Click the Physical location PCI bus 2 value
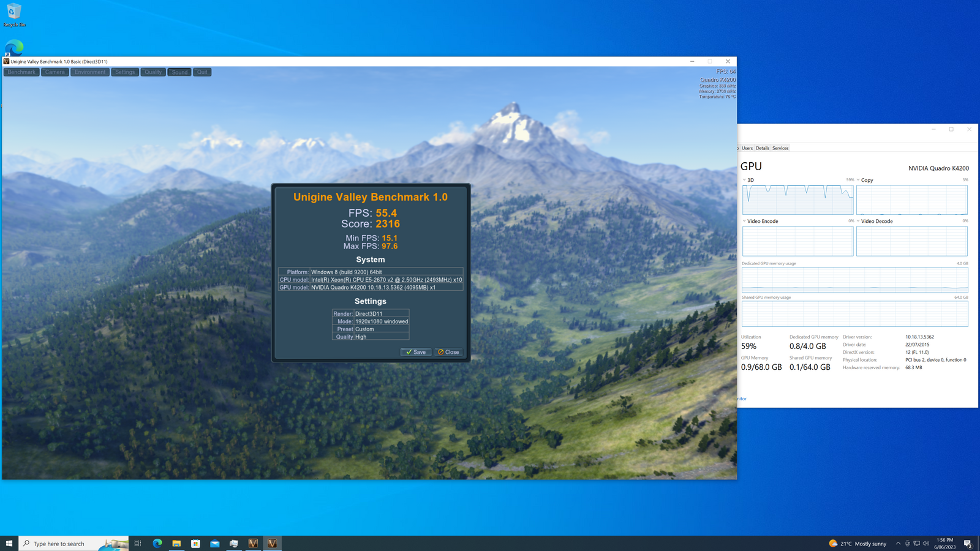This screenshot has height=551, width=980. [935, 360]
